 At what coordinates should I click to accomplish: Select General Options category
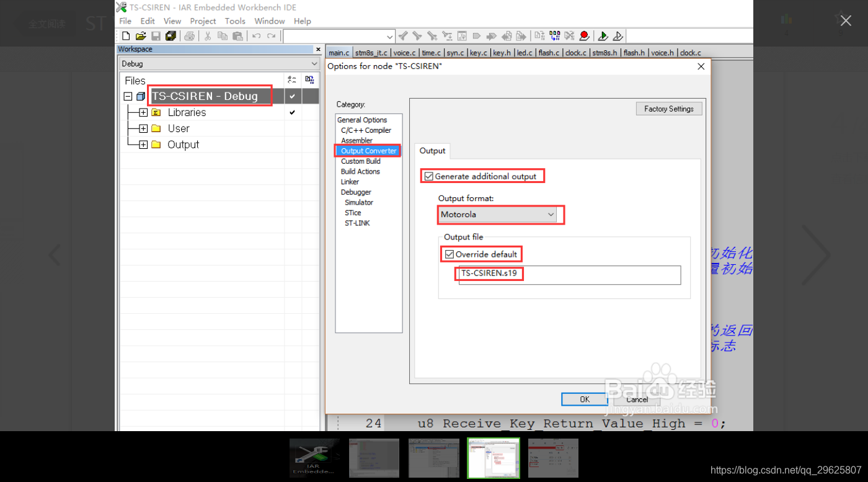(362, 120)
